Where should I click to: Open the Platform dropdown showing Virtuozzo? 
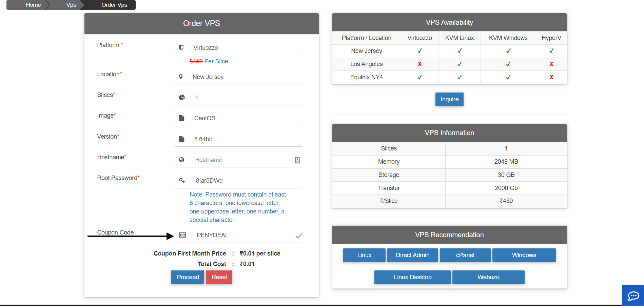(x=238, y=48)
